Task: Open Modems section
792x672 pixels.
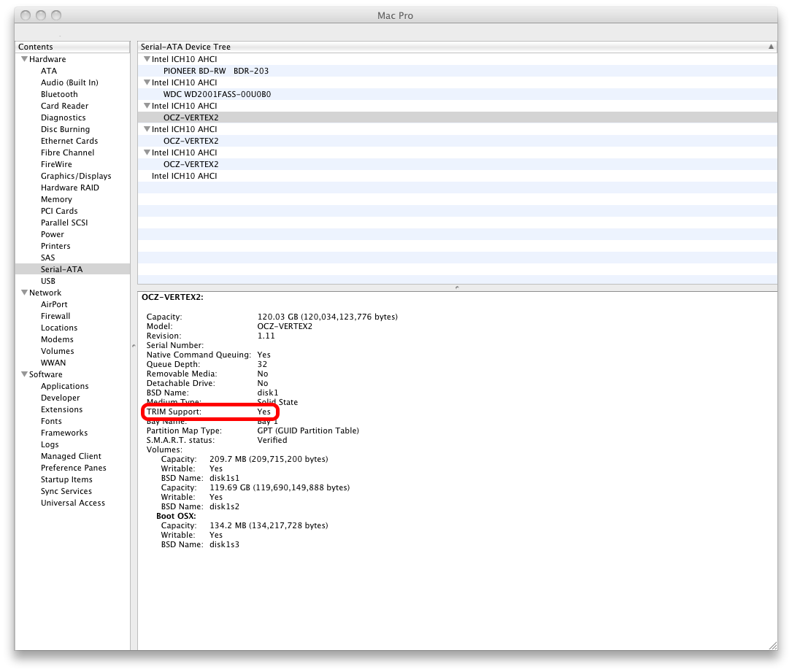Action: point(57,339)
